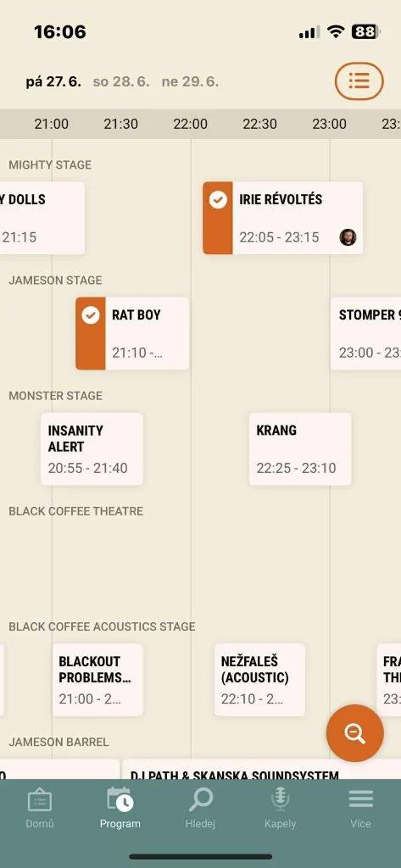Select the pá 27.6. day tab
The width and height of the screenshot is (401, 868).
coord(53,82)
